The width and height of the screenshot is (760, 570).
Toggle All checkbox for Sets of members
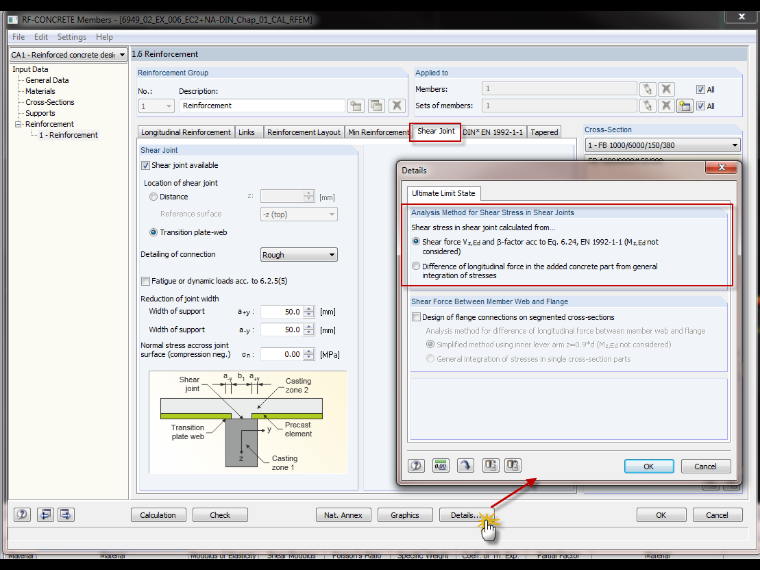(700, 106)
